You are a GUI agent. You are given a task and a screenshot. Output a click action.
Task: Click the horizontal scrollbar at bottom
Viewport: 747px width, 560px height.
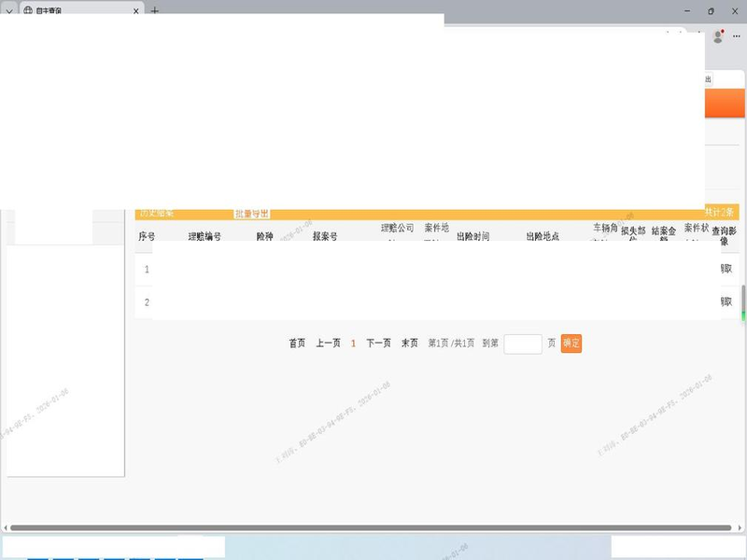tap(373, 528)
